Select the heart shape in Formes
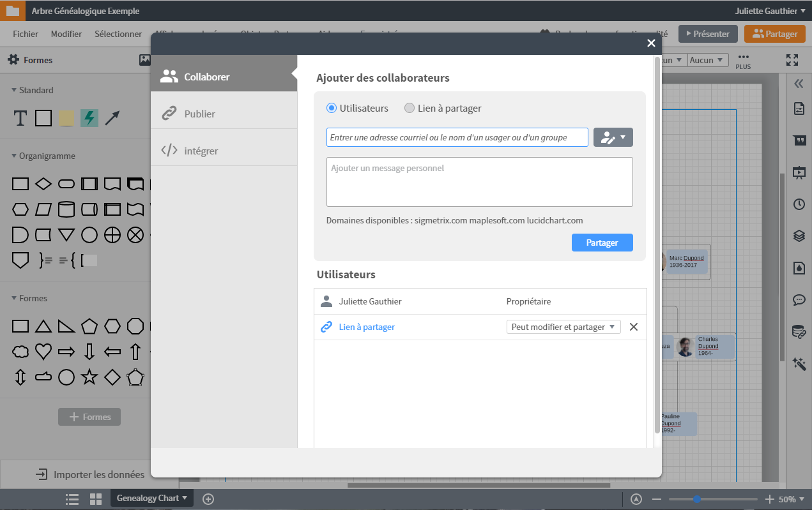The height and width of the screenshot is (510, 812). click(43, 351)
